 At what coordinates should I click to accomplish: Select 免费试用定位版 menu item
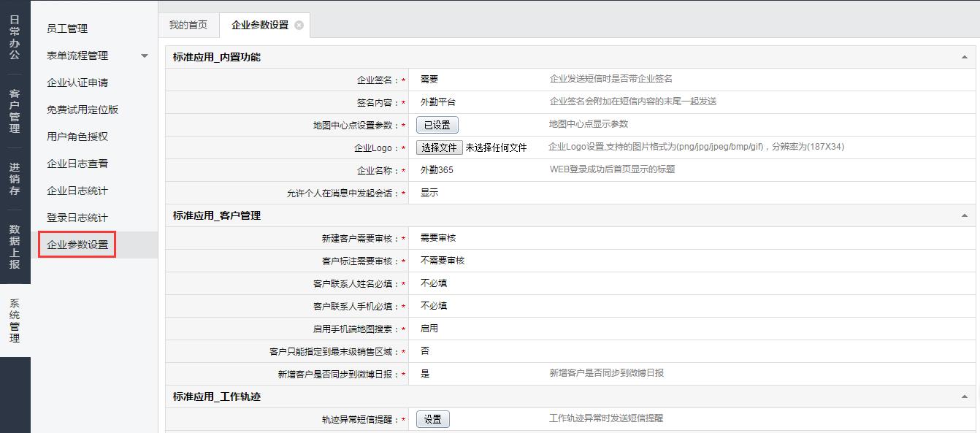(x=83, y=110)
